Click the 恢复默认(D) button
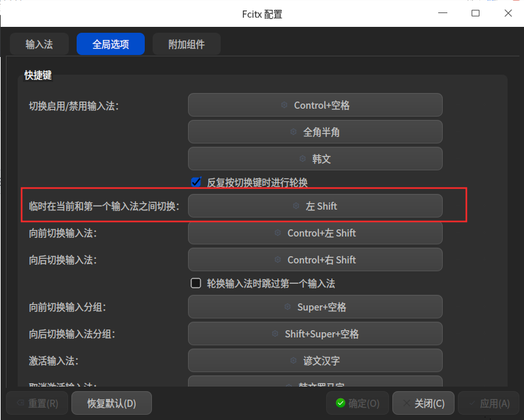524x420 pixels. (111, 403)
